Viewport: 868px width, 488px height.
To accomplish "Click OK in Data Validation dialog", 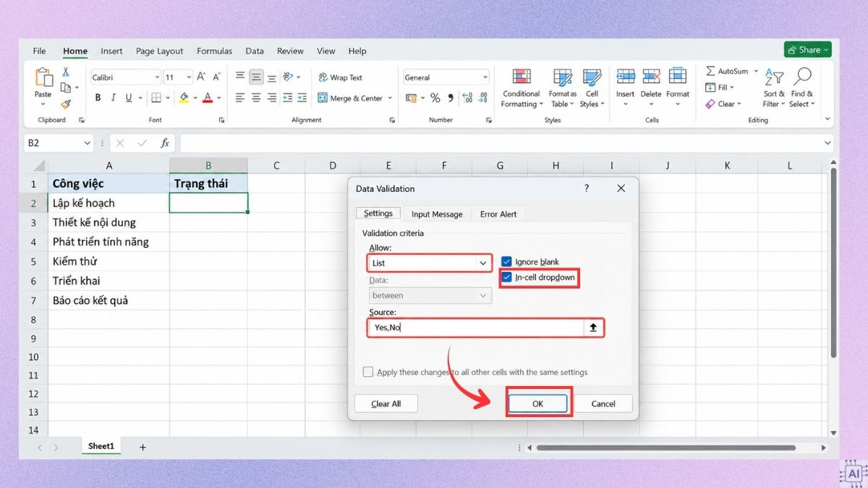I will pyautogui.click(x=537, y=403).
